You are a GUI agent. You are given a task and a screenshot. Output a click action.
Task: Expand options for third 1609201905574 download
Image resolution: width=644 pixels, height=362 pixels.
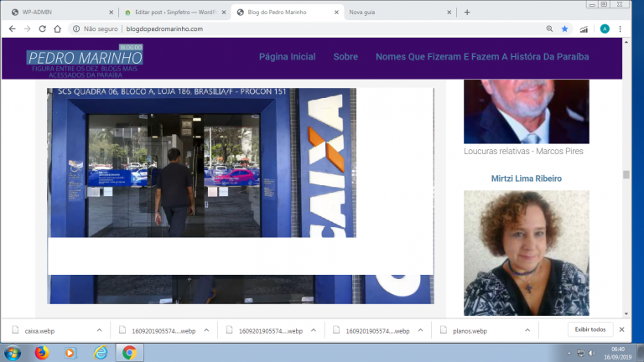pos(421,330)
